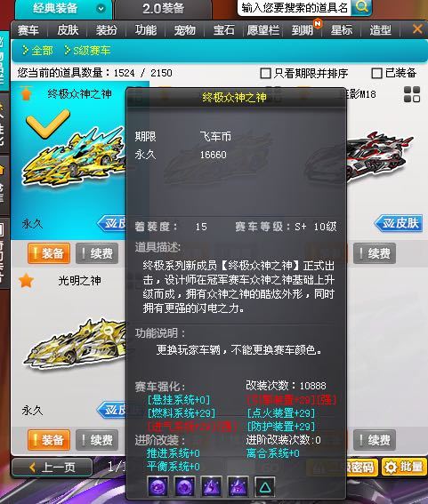Open the 批量 batch settings button
The height and width of the screenshot is (504, 428).
pyautogui.click(x=404, y=467)
